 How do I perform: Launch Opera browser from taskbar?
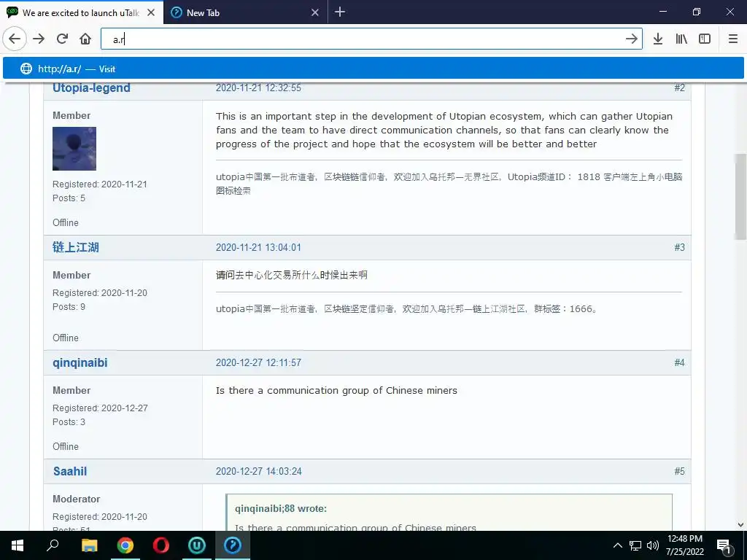tap(161, 545)
